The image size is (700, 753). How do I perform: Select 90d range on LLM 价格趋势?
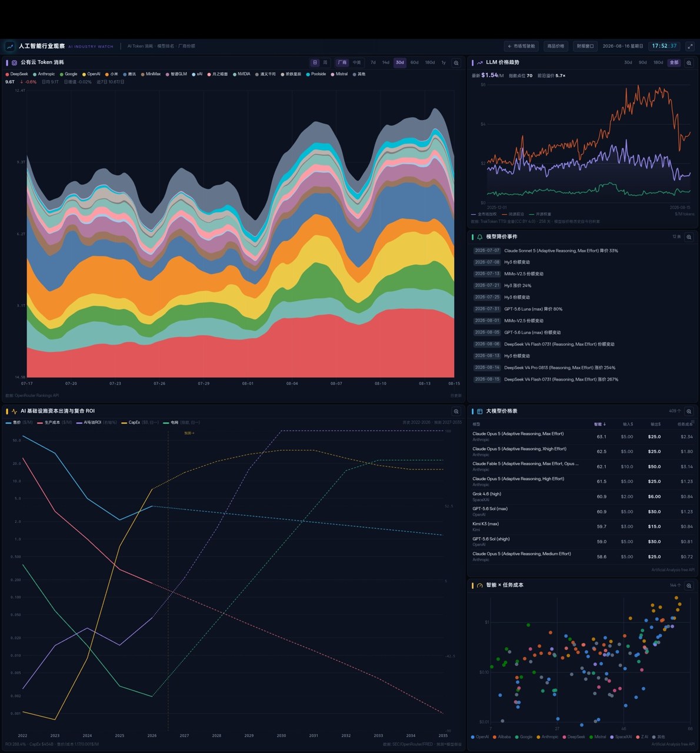tap(643, 62)
